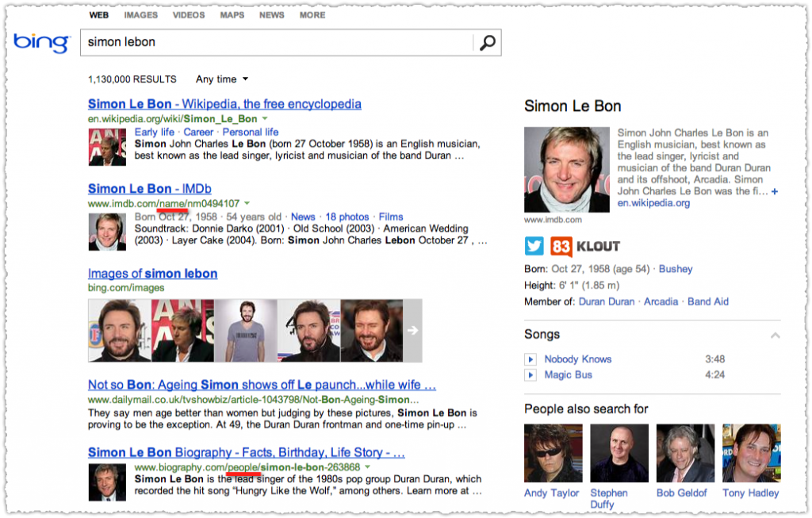Click the Stephen Duffy name link
812x518 pixels.
coord(609,499)
